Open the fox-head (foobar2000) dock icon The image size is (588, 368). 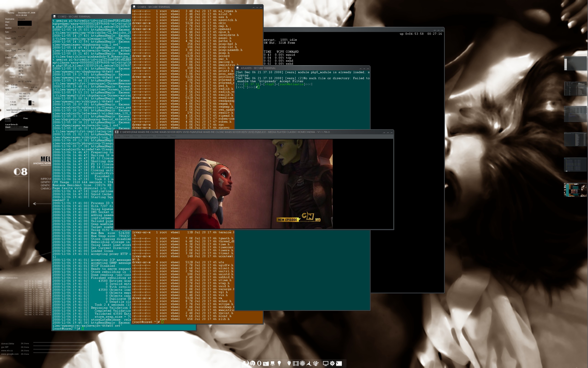(289, 363)
